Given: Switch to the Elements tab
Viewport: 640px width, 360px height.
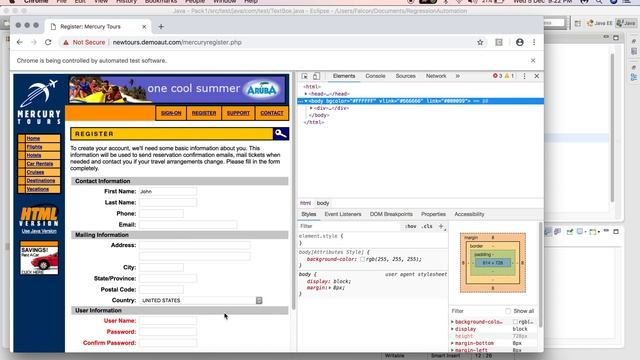Looking at the screenshot, I should tap(344, 76).
